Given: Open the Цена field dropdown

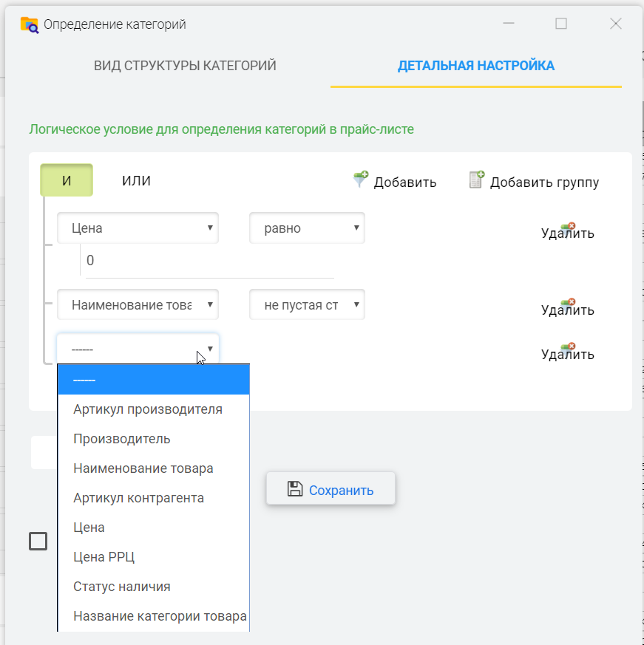Looking at the screenshot, I should pyautogui.click(x=138, y=228).
